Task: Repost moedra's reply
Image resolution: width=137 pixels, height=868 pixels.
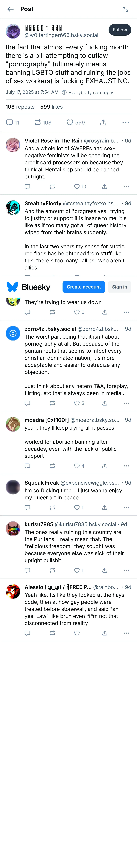Action: click(52, 466)
